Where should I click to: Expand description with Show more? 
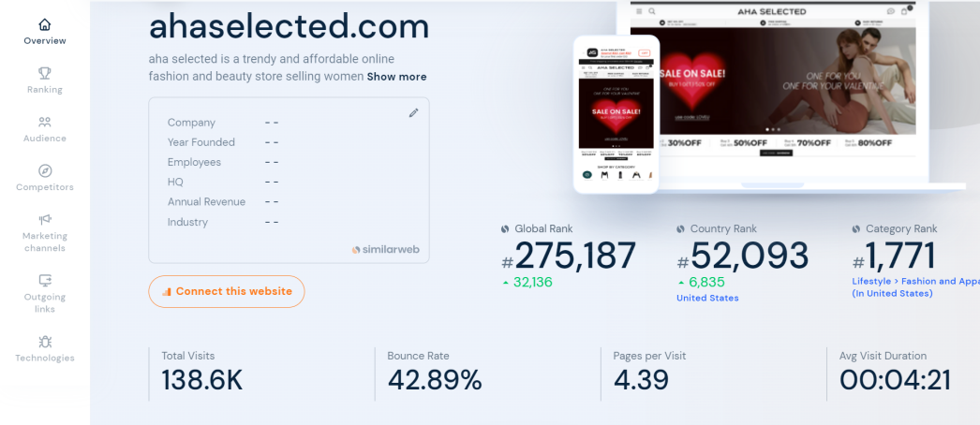[396, 77]
